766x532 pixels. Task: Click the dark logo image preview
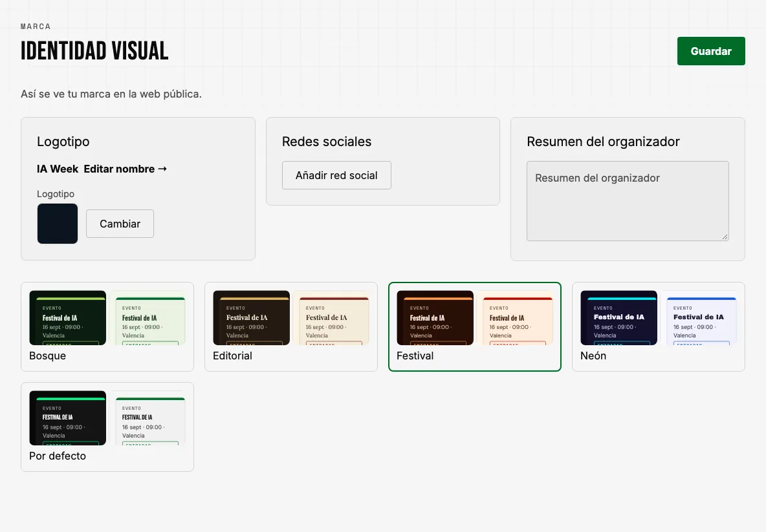tap(58, 224)
